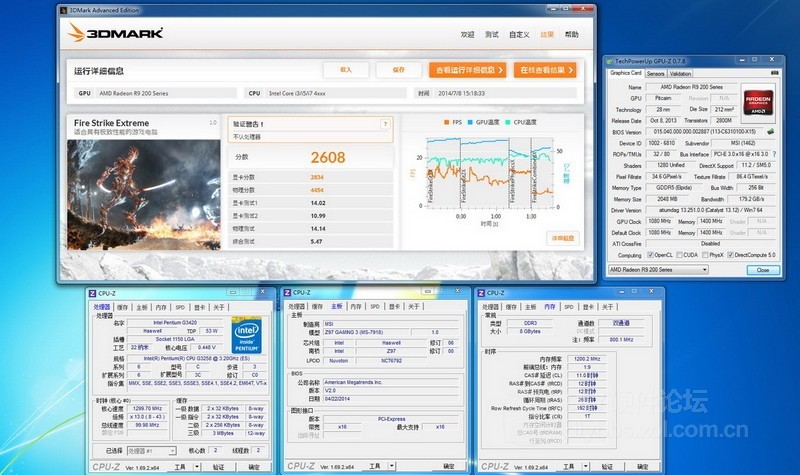Image resolution: width=800 pixels, height=475 pixels.
Task: Click the Bus Interface question mark in GPU-Z
Action: (x=774, y=154)
